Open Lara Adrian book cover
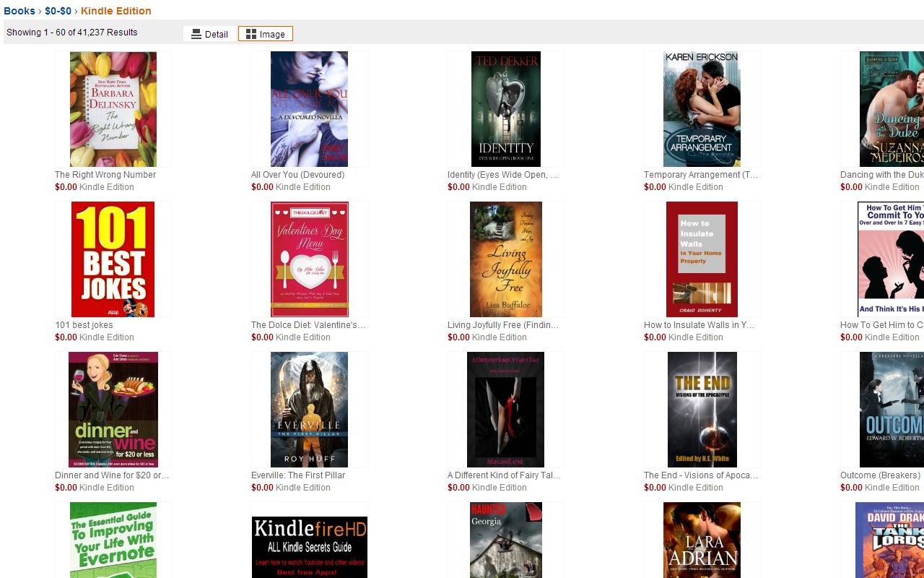 [702, 540]
